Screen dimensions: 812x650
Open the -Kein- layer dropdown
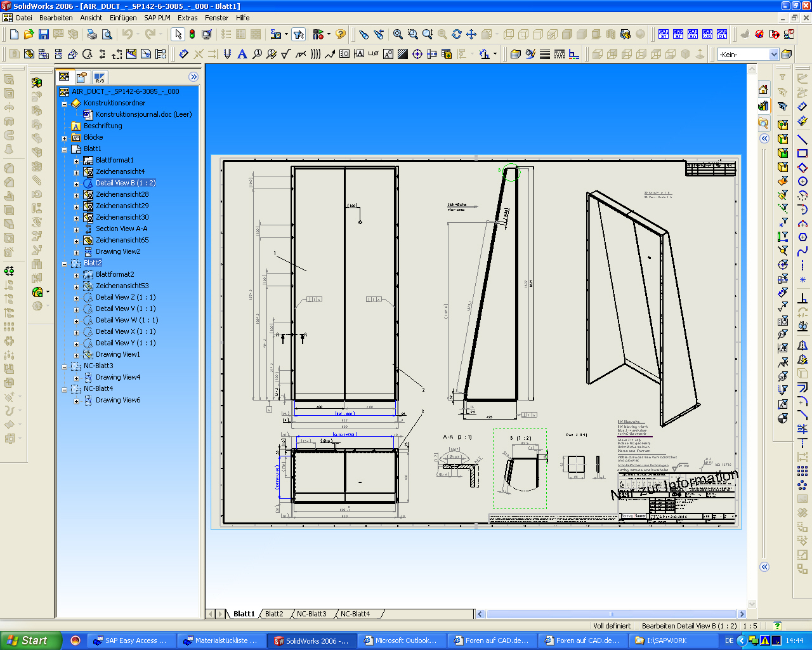point(773,55)
